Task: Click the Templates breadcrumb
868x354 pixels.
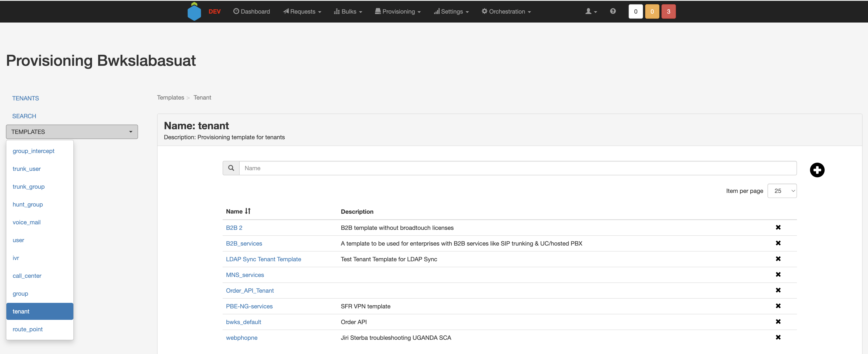Action: [170, 97]
